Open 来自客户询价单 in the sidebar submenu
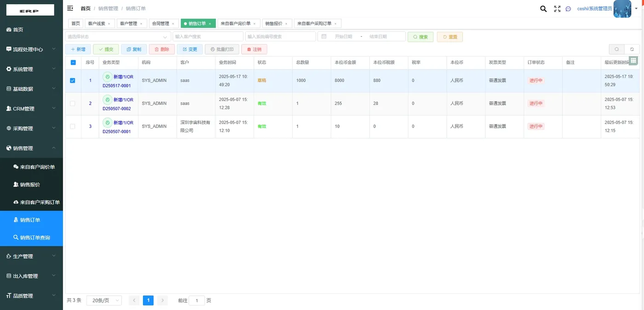The height and width of the screenshot is (310, 644). (31, 167)
